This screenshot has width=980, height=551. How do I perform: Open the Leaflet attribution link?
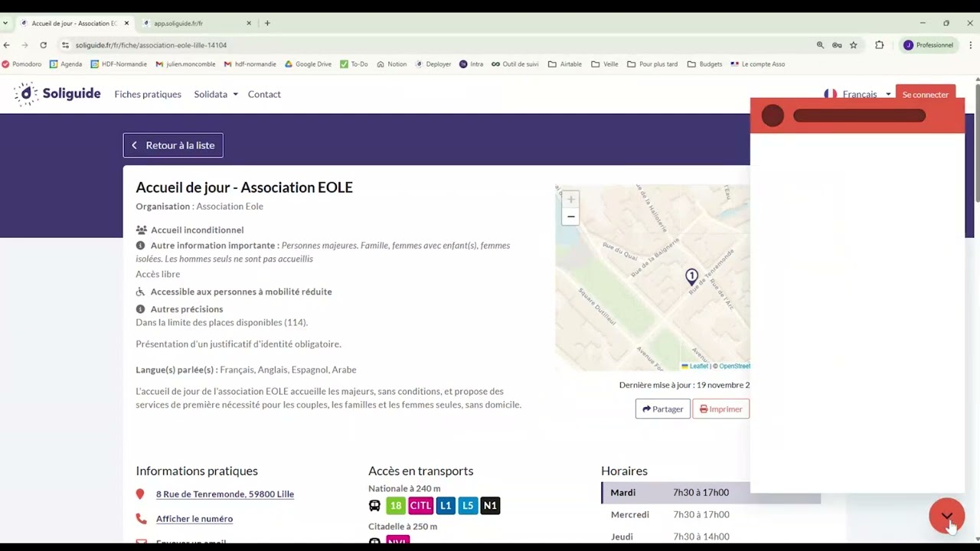pyautogui.click(x=695, y=366)
